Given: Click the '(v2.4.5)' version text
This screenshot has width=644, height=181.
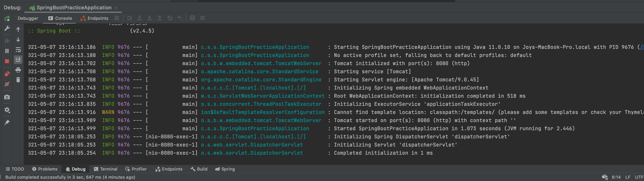Looking at the screenshot, I should tap(142, 31).
